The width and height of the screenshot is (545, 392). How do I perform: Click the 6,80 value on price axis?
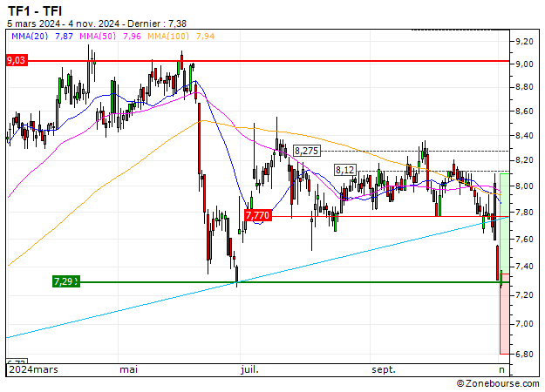tap(523, 355)
